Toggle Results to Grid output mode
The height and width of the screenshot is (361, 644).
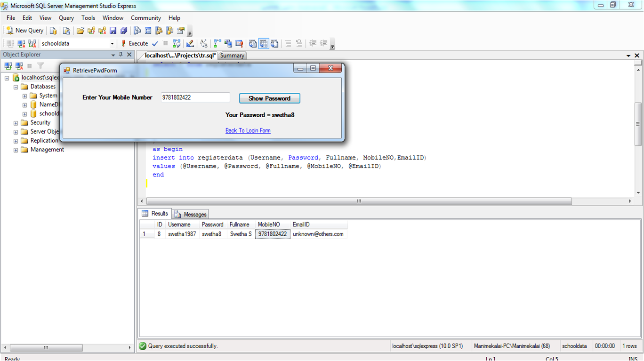coord(264,43)
